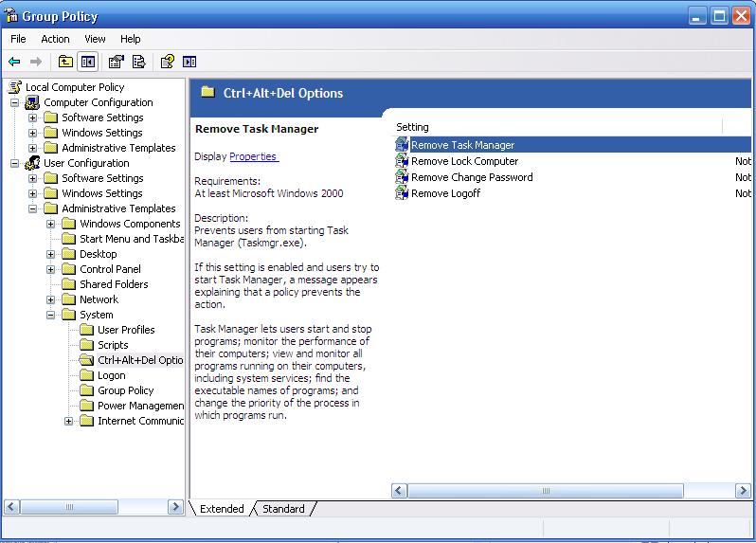Image resolution: width=756 pixels, height=543 pixels.
Task: Click the User Profiles folder icon
Action: click(87, 330)
